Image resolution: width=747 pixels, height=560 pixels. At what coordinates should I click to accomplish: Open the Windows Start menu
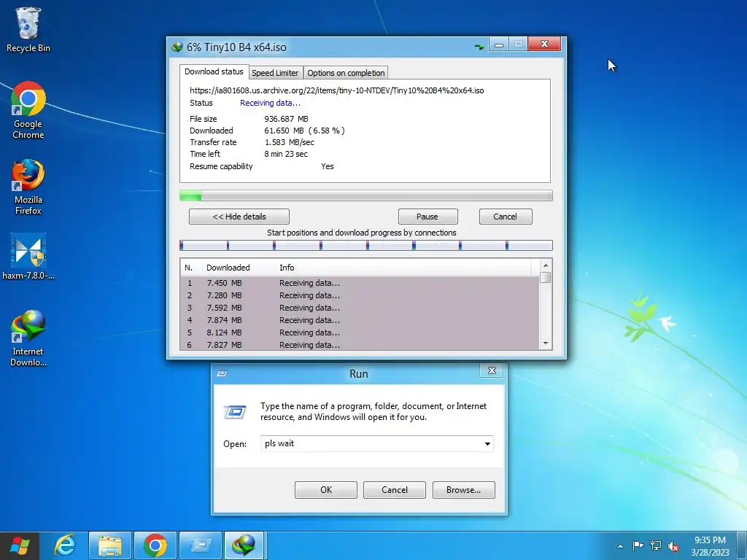tap(20, 545)
